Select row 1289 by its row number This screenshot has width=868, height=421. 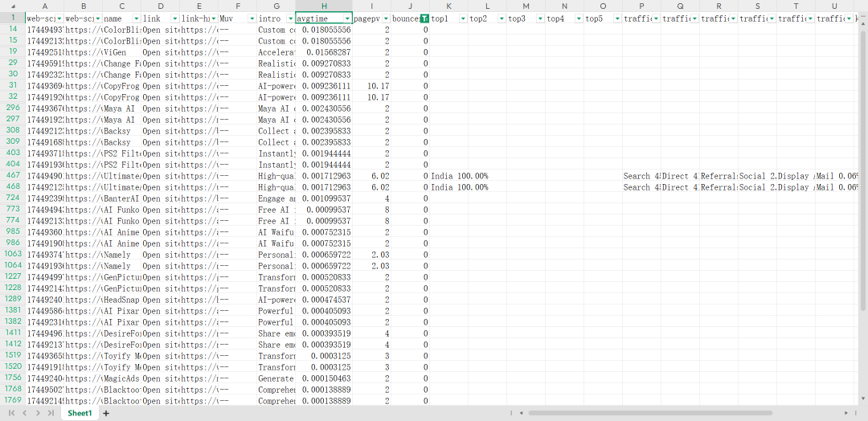pyautogui.click(x=13, y=300)
